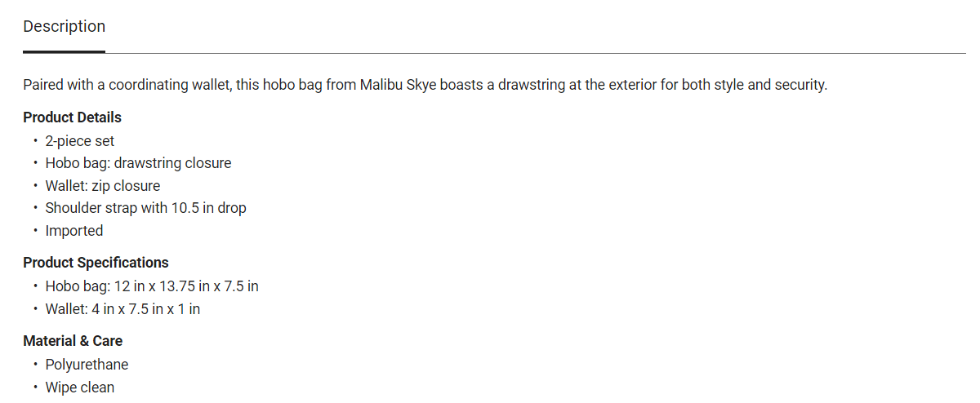The height and width of the screenshot is (403, 980).
Task: Select the "Wallet: zip closure" line
Action: click(x=103, y=186)
